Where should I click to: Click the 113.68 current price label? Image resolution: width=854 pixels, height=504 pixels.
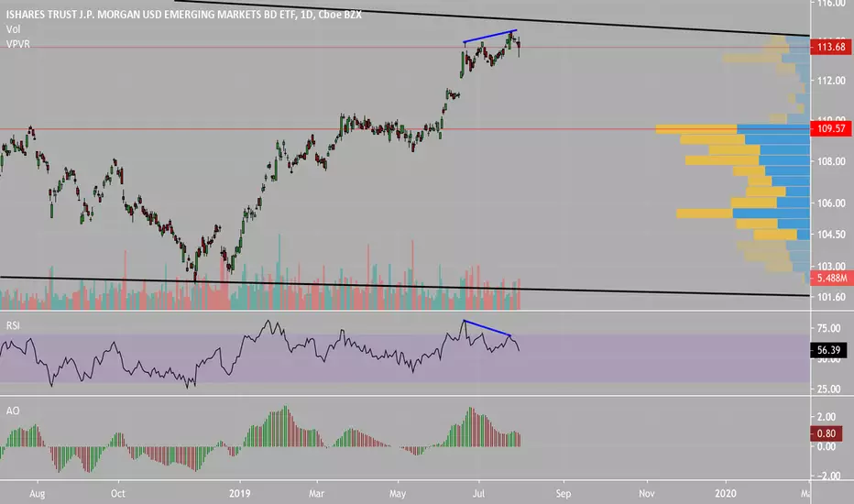pyautogui.click(x=830, y=47)
